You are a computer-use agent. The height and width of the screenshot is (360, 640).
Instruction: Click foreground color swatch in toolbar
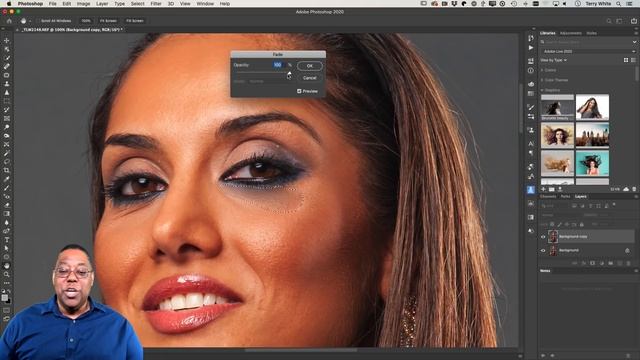pos(4,298)
